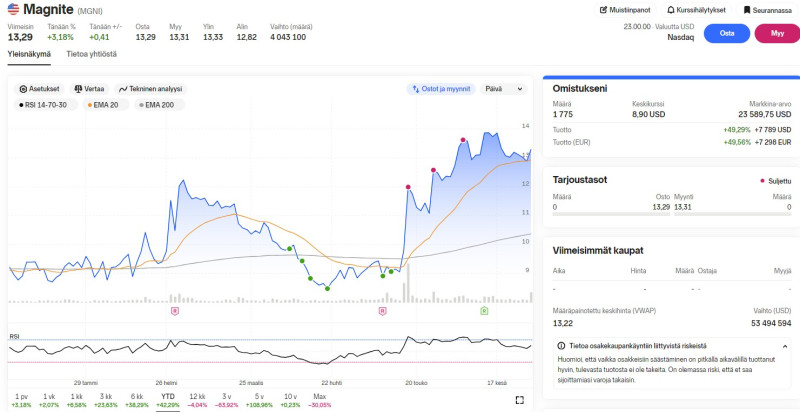Toggle Ostot ja myynnit markers
This screenshot has height=412, width=800.
(441, 89)
